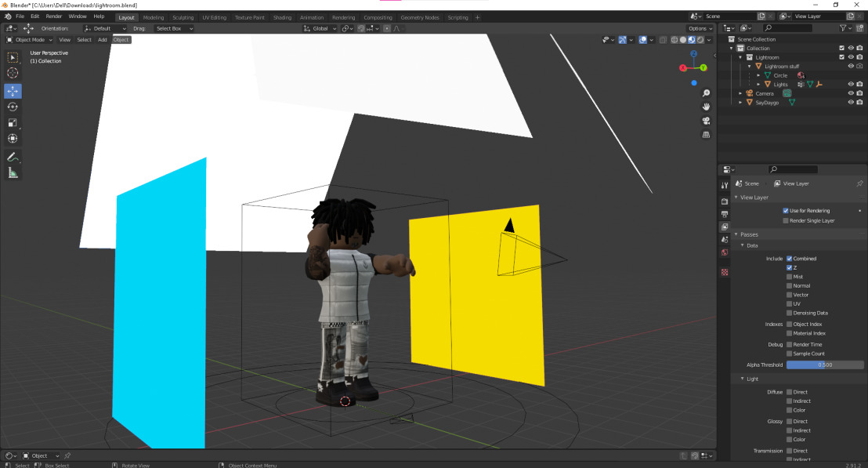Select the Cursor tool above the Move tool
The image size is (868, 468).
click(13, 72)
